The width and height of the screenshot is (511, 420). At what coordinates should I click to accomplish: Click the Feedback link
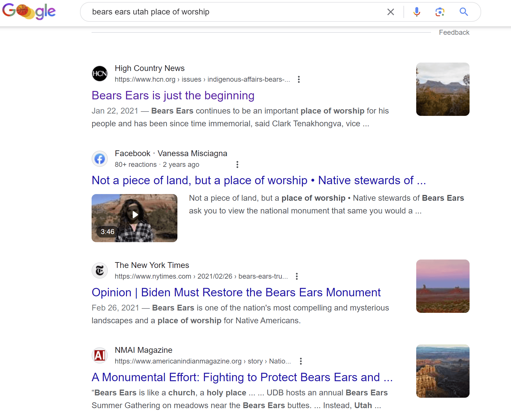coord(454,32)
